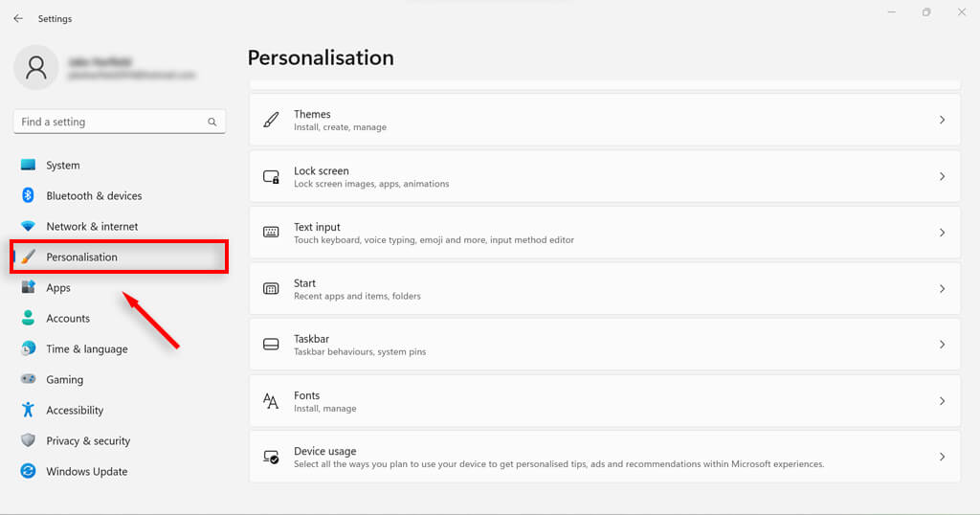Viewport: 980px width, 515px height.
Task: Click the search magnifier icon
Action: pyautogui.click(x=212, y=123)
